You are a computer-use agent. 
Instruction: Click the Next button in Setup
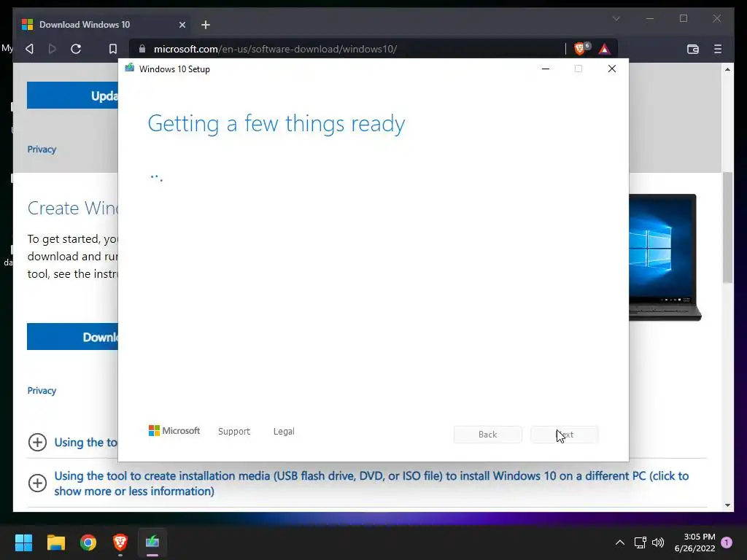coord(565,435)
